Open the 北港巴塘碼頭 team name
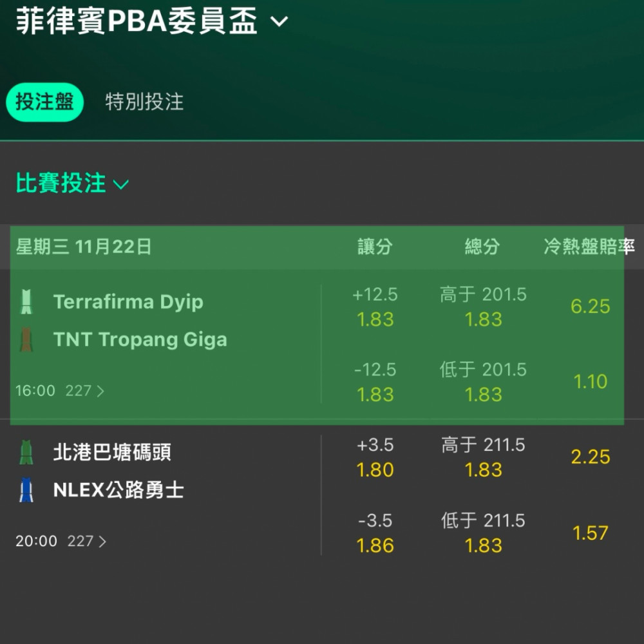Screen dimensions: 644x644 [112, 452]
